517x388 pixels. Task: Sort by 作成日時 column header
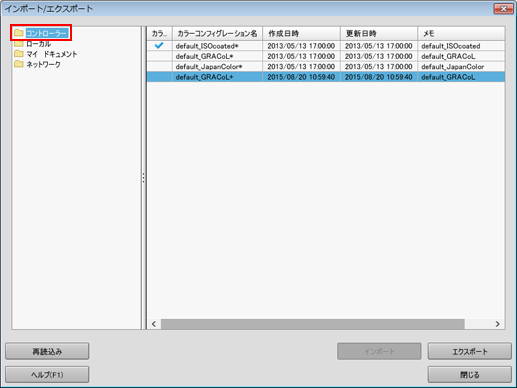[301, 34]
